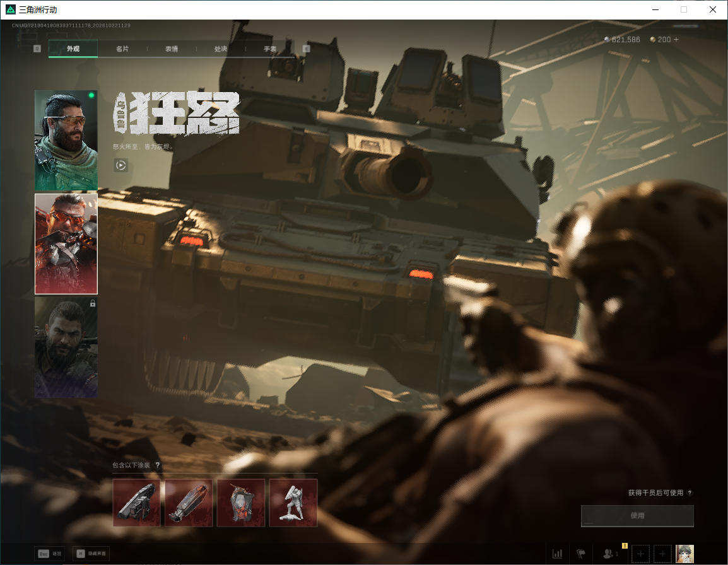Screen dimensions: 728x565
Task: Select the 手表 tab
Action: (x=270, y=49)
